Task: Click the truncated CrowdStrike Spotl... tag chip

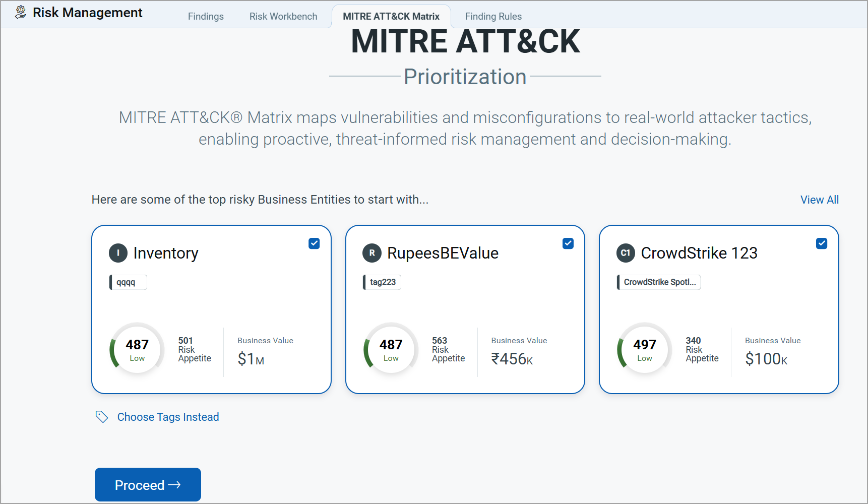Action: tap(658, 282)
